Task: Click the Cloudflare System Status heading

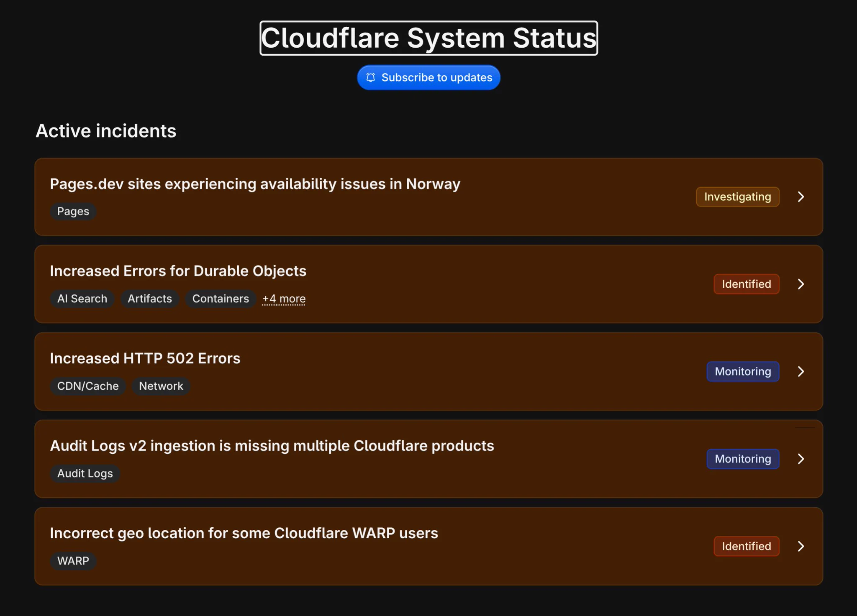Action: pyautogui.click(x=428, y=38)
